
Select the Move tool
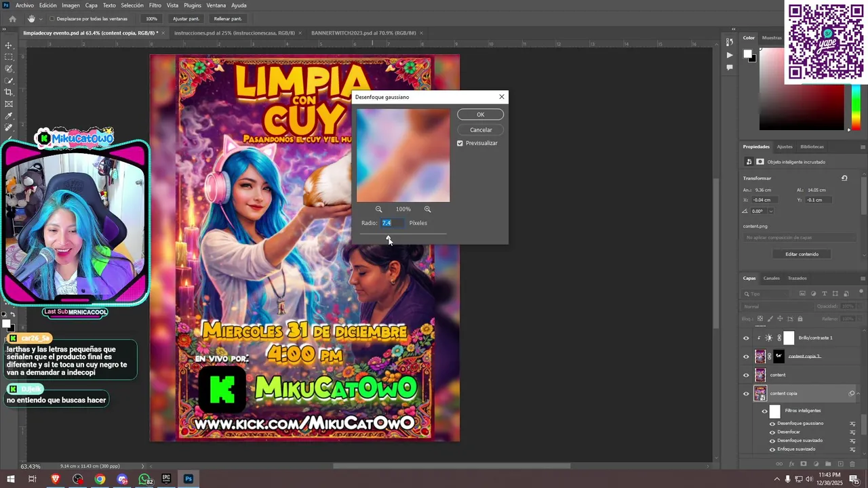(9, 45)
